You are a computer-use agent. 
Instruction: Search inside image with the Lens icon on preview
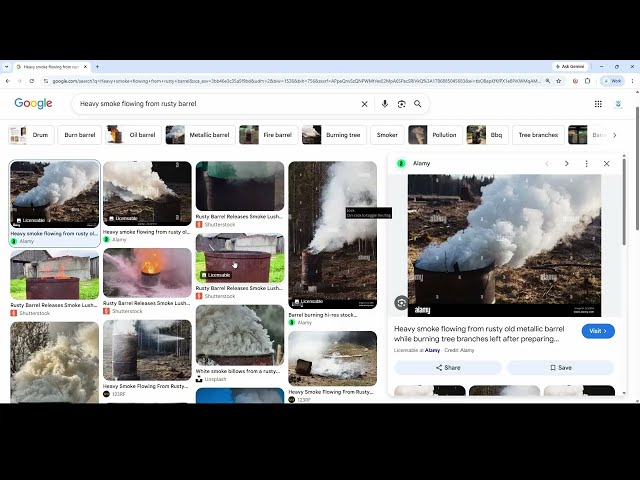pos(401,302)
